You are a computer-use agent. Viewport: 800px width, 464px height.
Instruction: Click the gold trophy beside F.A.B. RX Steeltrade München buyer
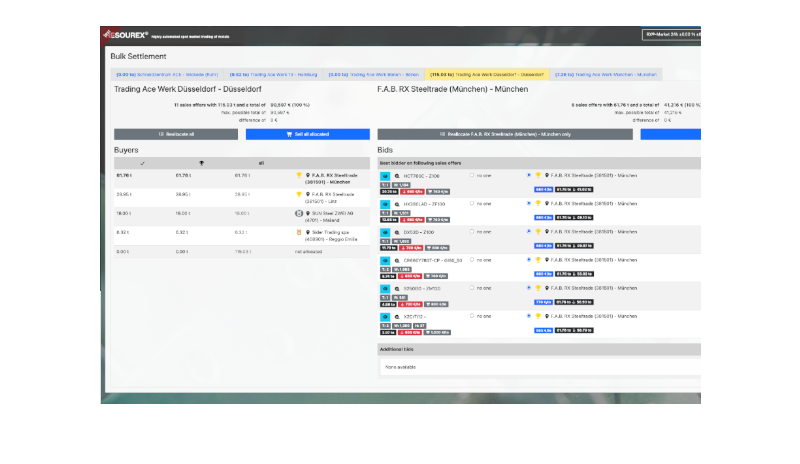(299, 175)
